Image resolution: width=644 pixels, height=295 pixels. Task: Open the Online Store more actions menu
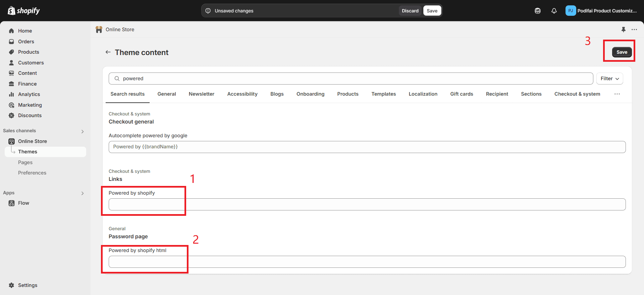click(x=634, y=30)
